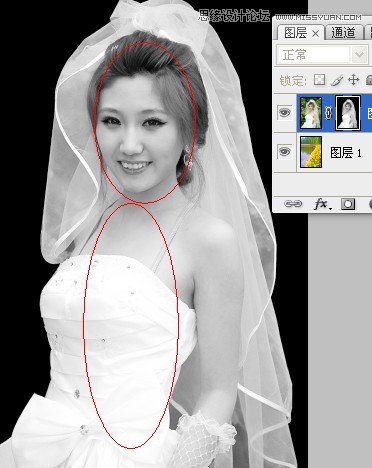The width and height of the screenshot is (372, 468).
Task: Hide 图层 1 via its eye icon
Action: tap(284, 152)
